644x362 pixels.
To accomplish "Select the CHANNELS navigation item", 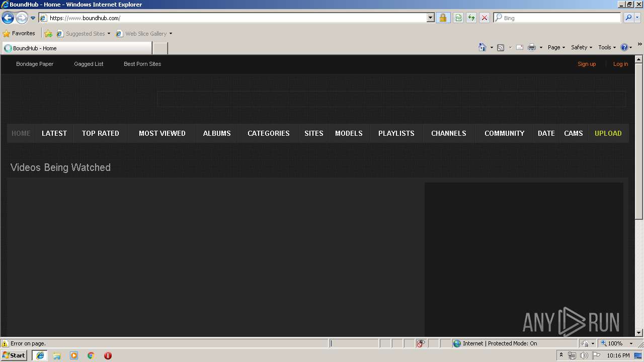I will pos(449,133).
